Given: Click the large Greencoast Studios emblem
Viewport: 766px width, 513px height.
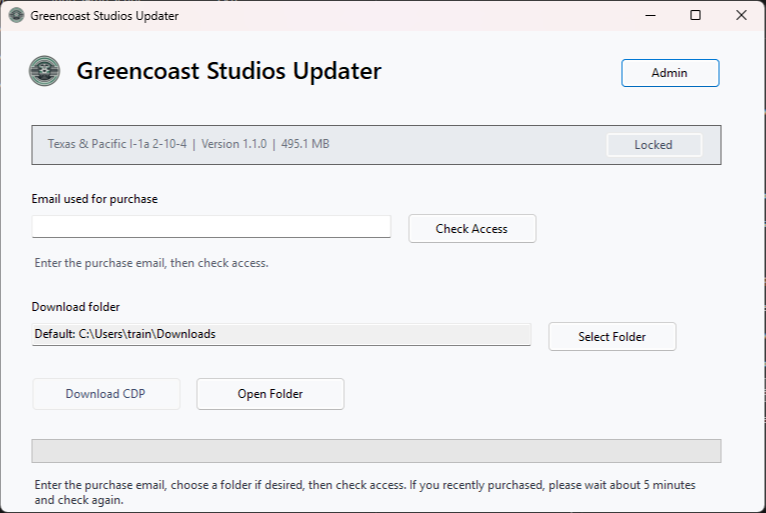Looking at the screenshot, I should 44,71.
